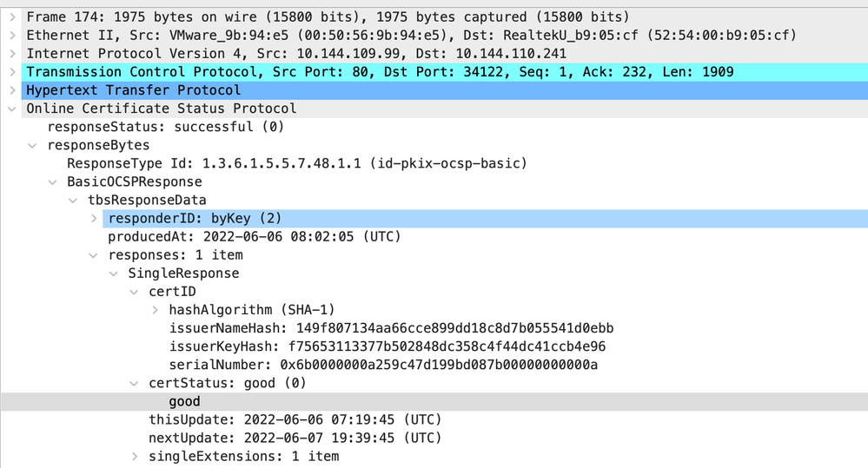This screenshot has height=468, width=868.
Task: Expand the responderID: byKey row
Action: click(x=94, y=218)
